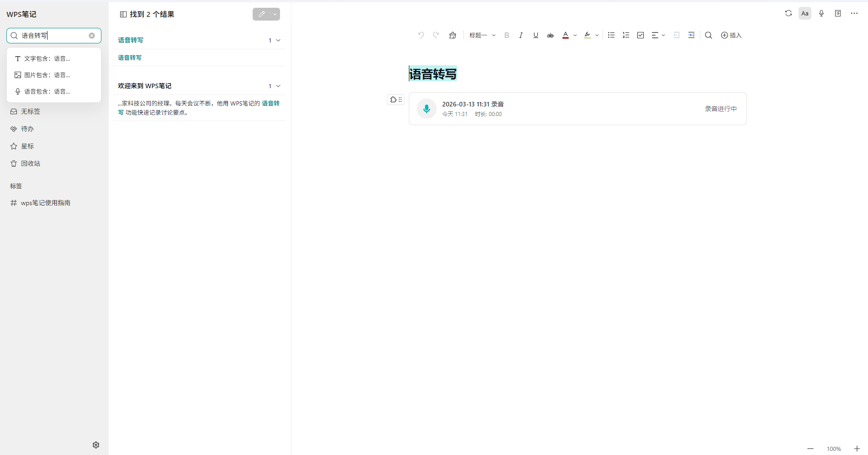Click the undo arrow in the editor toolbar
Viewport: 868px width, 455px height.
(421, 35)
